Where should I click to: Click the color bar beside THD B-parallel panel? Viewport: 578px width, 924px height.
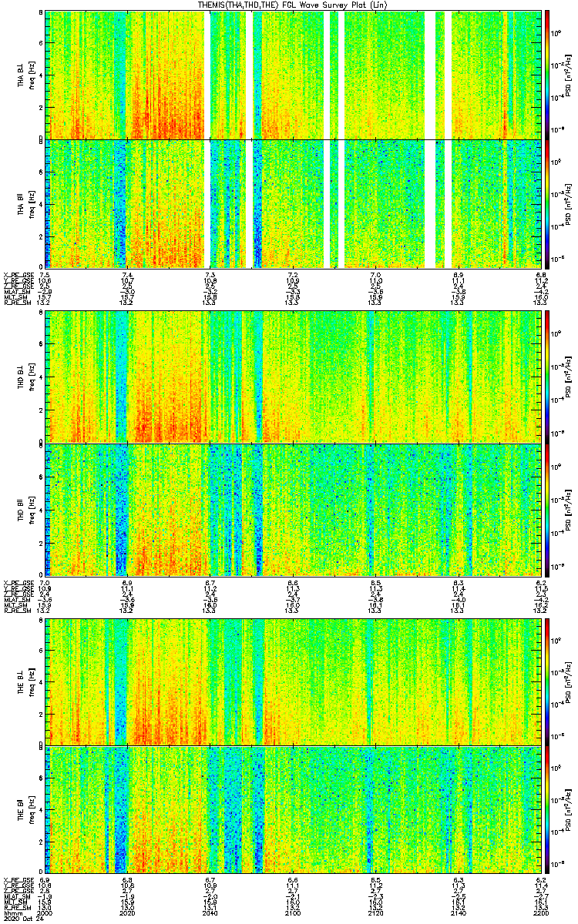tap(548, 510)
